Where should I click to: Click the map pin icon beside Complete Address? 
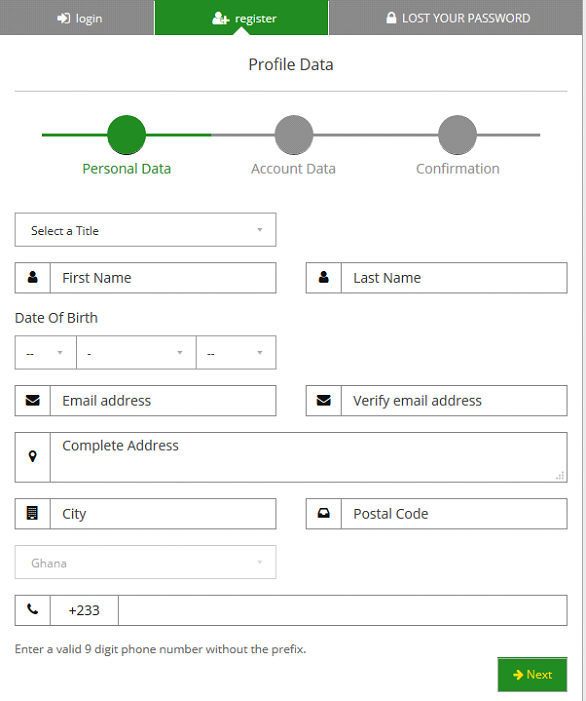[33, 456]
